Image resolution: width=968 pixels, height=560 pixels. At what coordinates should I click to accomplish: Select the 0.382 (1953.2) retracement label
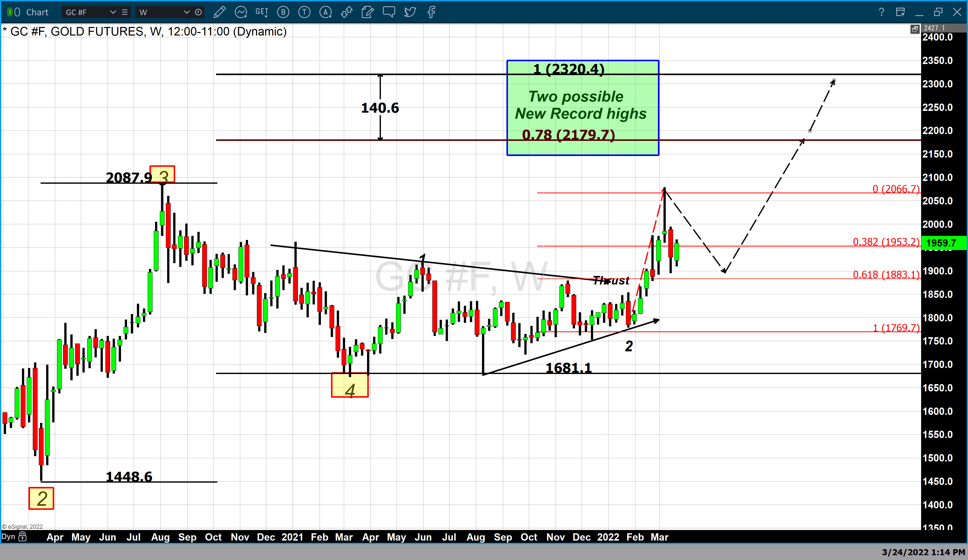coord(886,242)
